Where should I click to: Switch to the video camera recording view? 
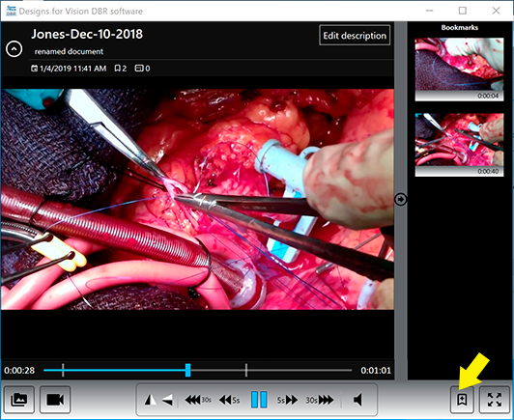tap(55, 400)
